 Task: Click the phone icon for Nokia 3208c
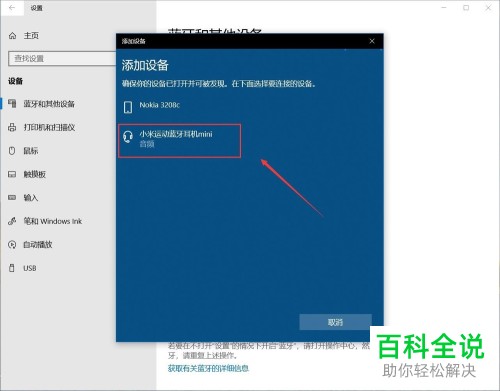(128, 107)
